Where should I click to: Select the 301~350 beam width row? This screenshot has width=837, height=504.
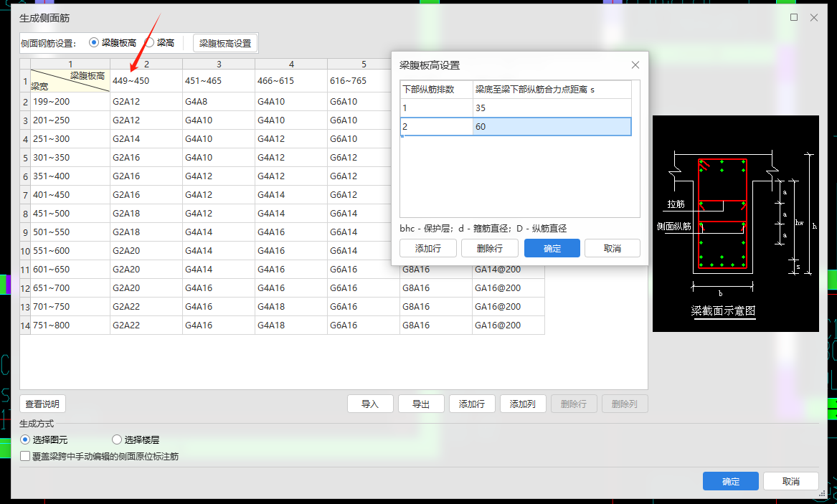[70, 157]
